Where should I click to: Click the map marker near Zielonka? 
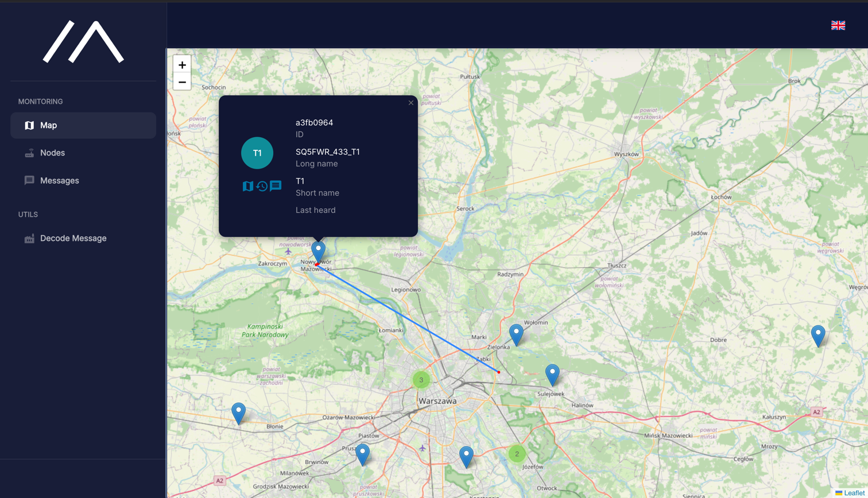click(x=517, y=335)
